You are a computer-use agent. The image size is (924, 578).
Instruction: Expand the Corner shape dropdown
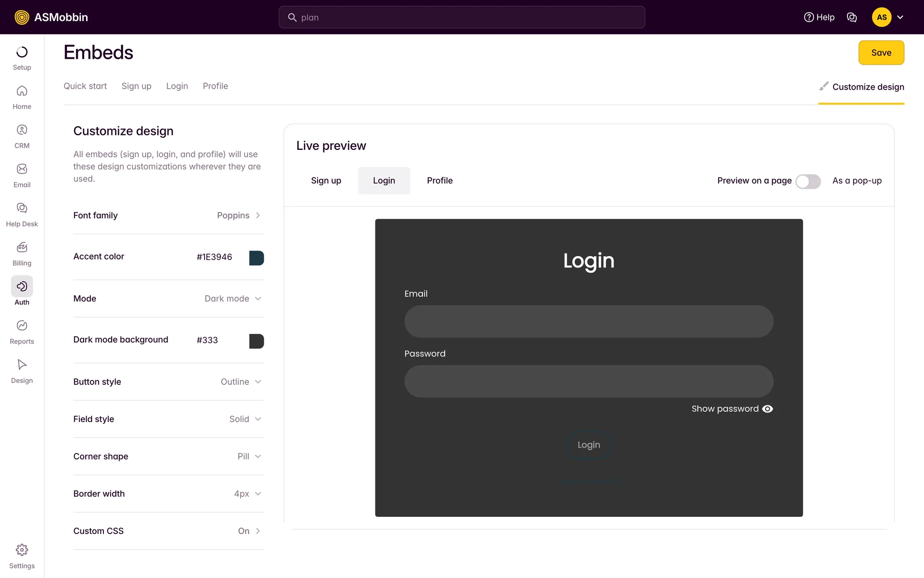click(x=249, y=457)
